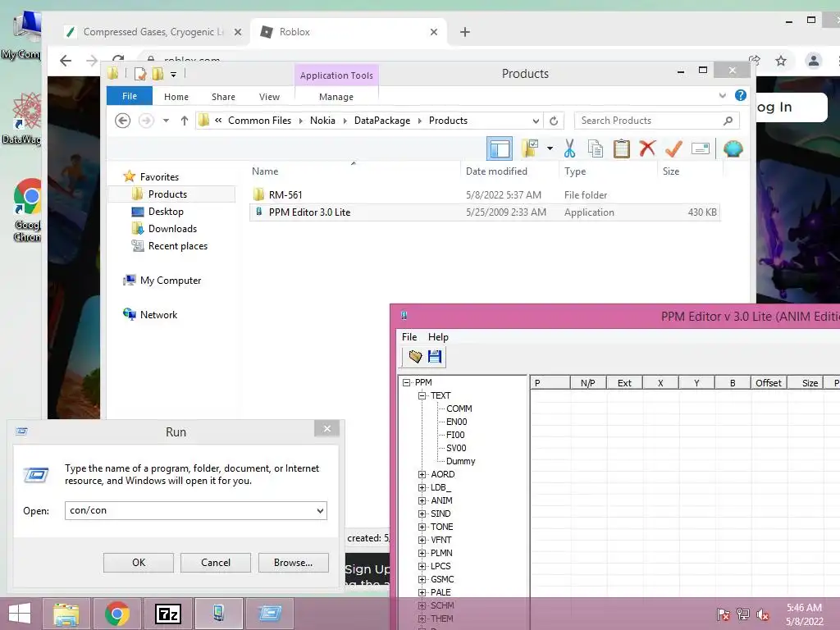Expand the ANIM tree node
The height and width of the screenshot is (630, 840).
point(422,500)
